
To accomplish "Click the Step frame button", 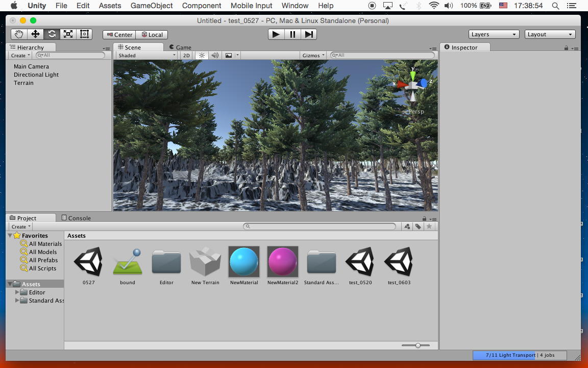I will (309, 34).
